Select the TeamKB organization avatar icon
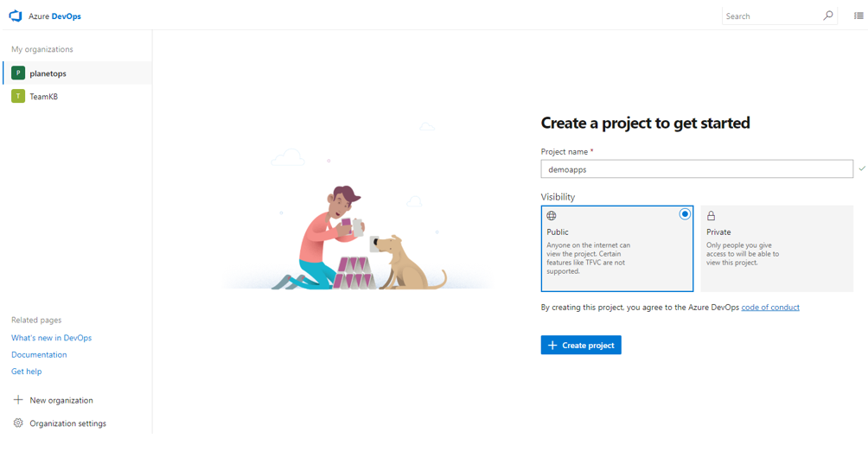This screenshot has height=451, width=868. coord(18,96)
